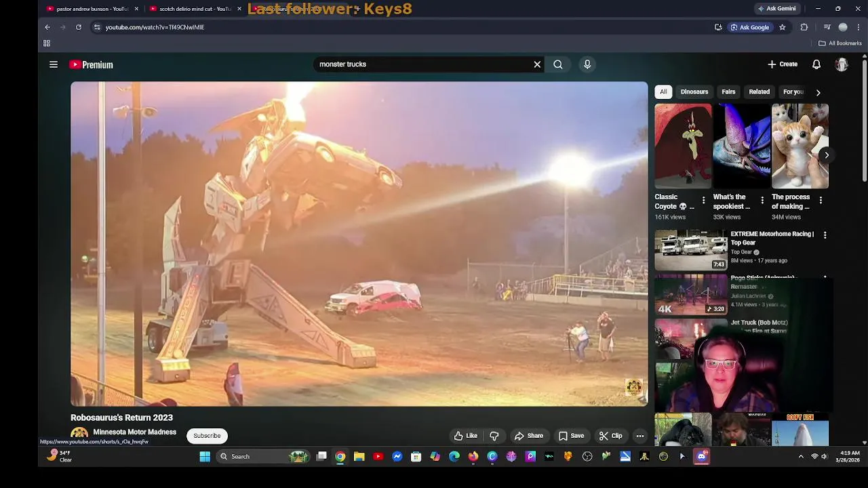Open options for The process of making short
The image size is (868, 488).
point(821,201)
